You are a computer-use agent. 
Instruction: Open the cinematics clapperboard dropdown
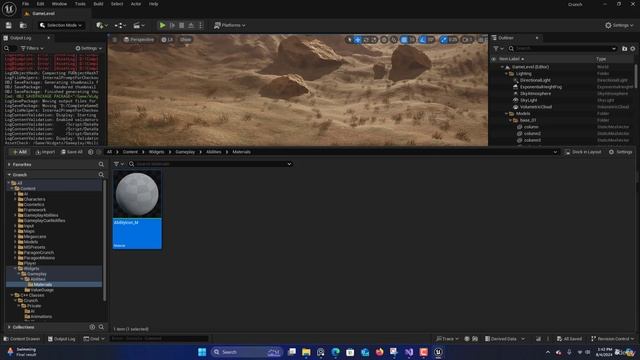pos(138,25)
